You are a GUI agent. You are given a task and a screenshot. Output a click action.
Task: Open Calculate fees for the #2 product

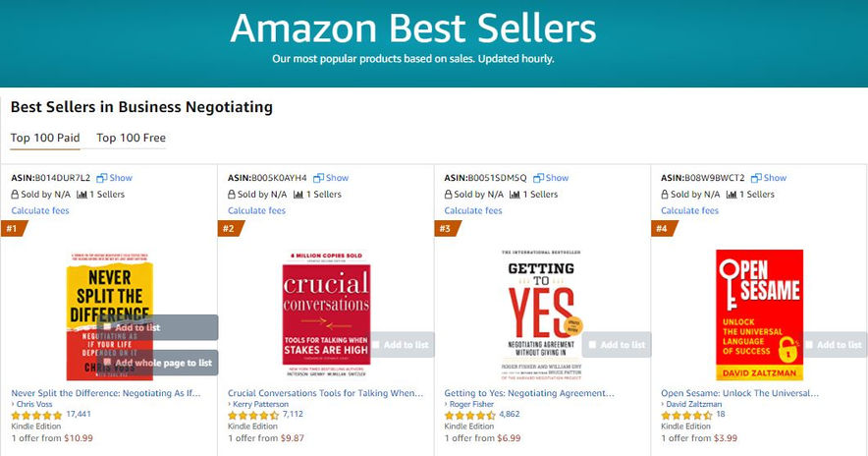(256, 210)
